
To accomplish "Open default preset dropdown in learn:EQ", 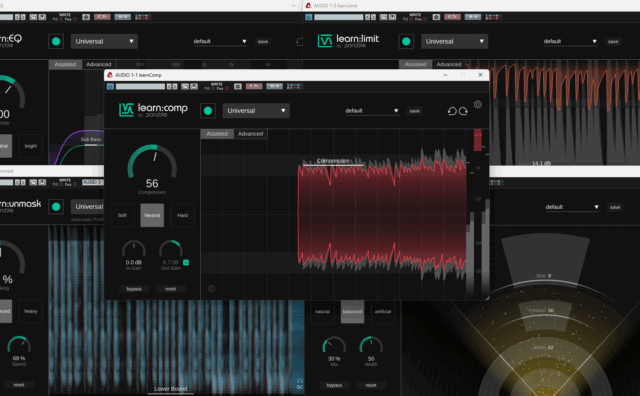I will pos(220,41).
